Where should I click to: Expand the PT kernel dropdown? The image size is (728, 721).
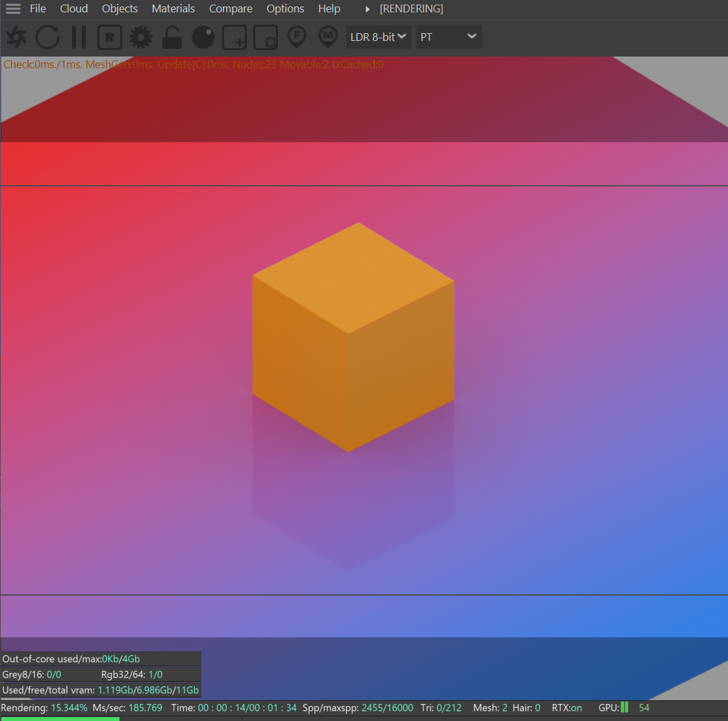pos(448,37)
